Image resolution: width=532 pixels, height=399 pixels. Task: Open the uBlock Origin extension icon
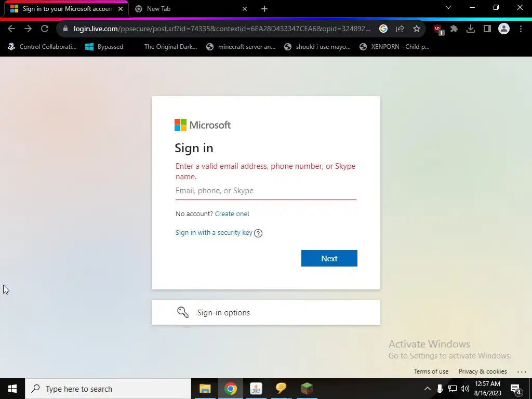[x=438, y=30]
